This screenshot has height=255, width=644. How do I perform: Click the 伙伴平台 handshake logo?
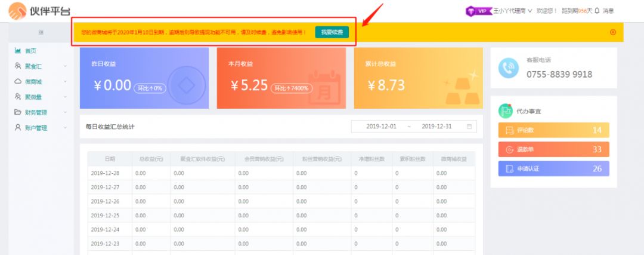point(17,11)
